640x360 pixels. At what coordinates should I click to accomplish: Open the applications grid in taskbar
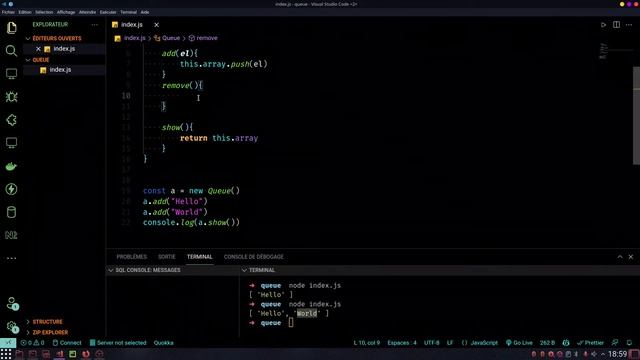pos(6,354)
